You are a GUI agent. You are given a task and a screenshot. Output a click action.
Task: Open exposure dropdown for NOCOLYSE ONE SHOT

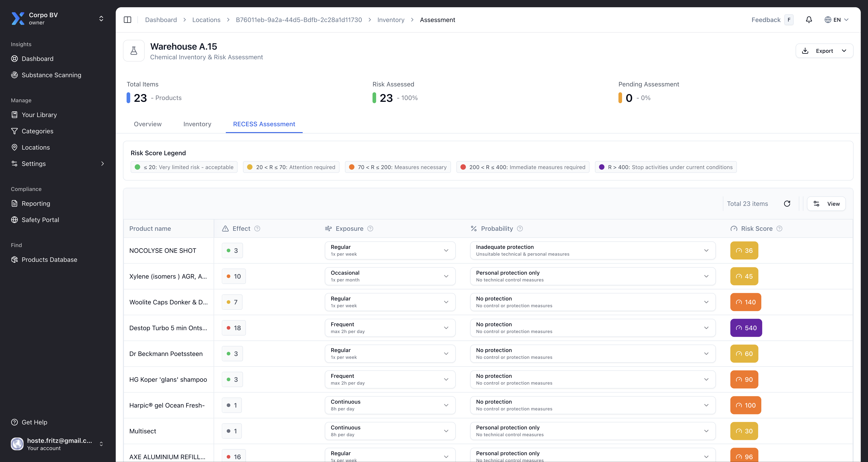[390, 251]
